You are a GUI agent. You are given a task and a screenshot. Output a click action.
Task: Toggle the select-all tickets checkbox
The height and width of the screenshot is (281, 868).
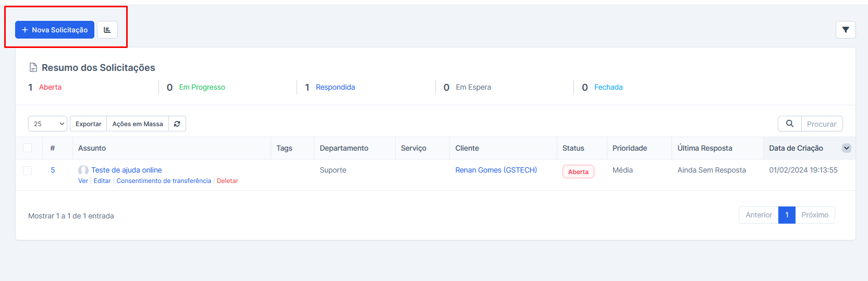28,148
